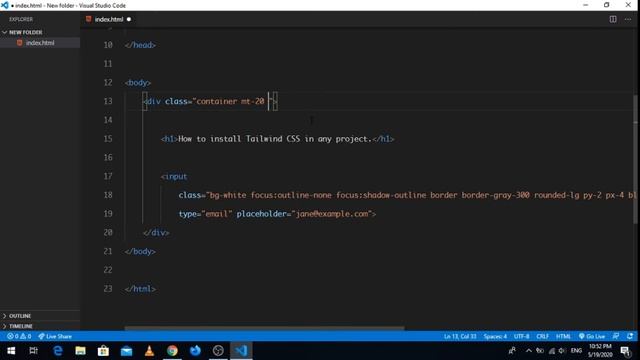Place cursor on line 10 </head> tag
The height and width of the screenshot is (360, 640).
coord(140,45)
